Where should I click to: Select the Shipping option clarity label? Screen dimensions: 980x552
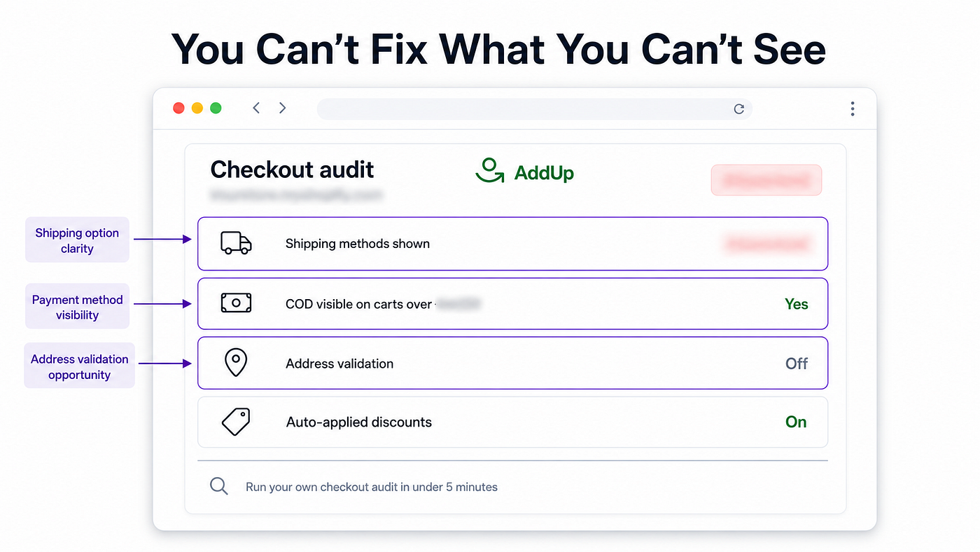pos(77,240)
